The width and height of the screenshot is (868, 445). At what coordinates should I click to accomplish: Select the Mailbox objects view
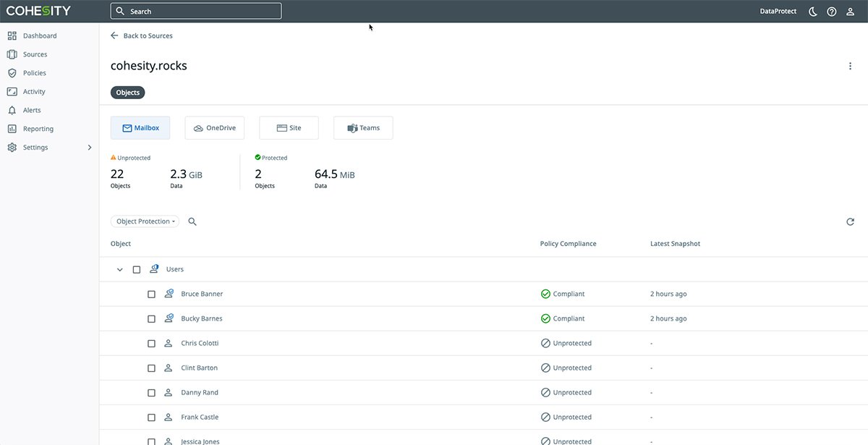[140, 127]
